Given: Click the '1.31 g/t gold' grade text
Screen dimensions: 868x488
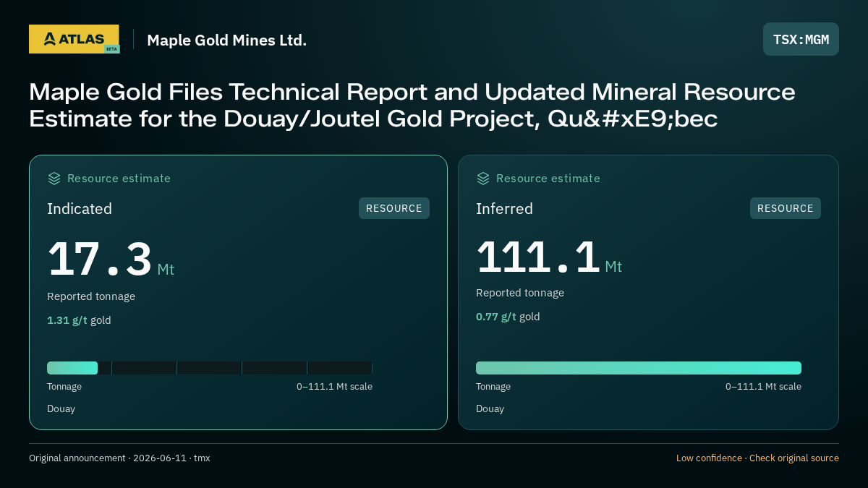Looking at the screenshot, I should [x=79, y=320].
